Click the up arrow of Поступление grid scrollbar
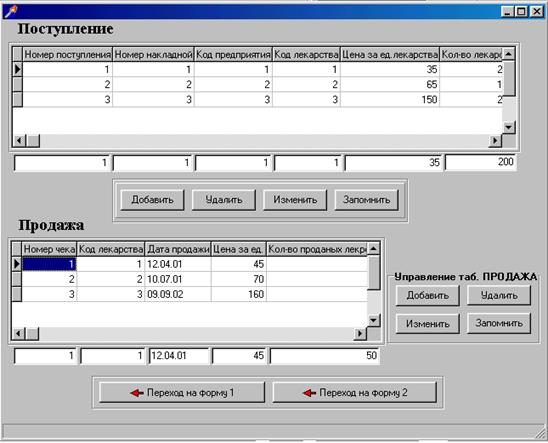 point(509,54)
